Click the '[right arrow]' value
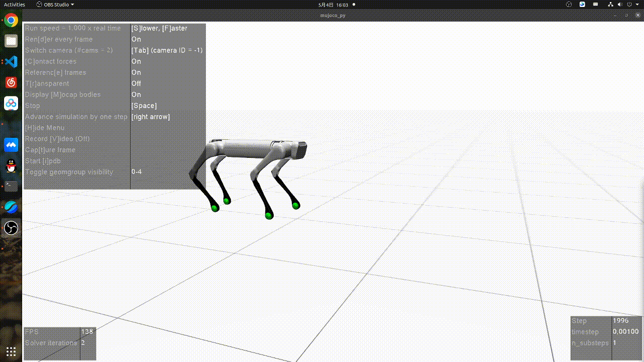This screenshot has width=644, height=362. [x=150, y=117]
